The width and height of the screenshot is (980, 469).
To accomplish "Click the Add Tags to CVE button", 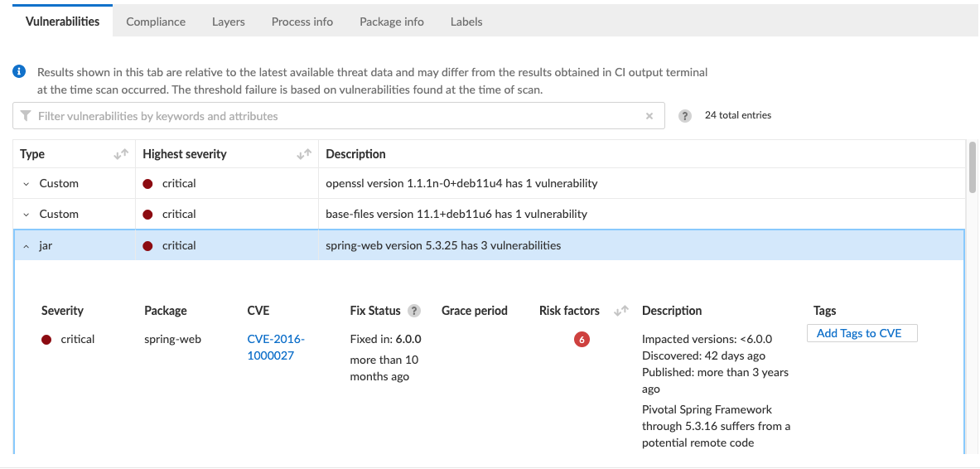I will [862, 333].
